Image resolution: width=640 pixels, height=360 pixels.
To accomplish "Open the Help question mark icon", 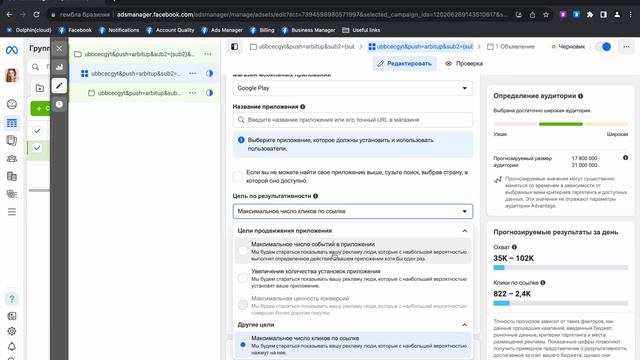I will coord(11,299).
